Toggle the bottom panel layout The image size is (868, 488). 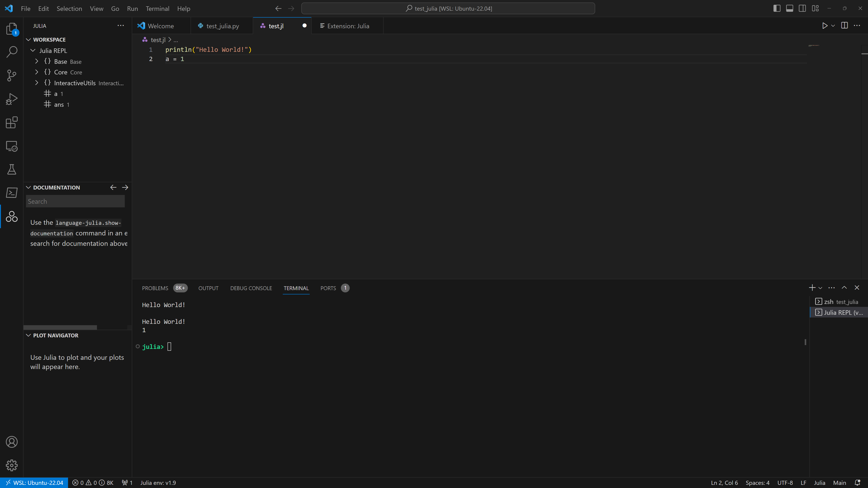(790, 8)
